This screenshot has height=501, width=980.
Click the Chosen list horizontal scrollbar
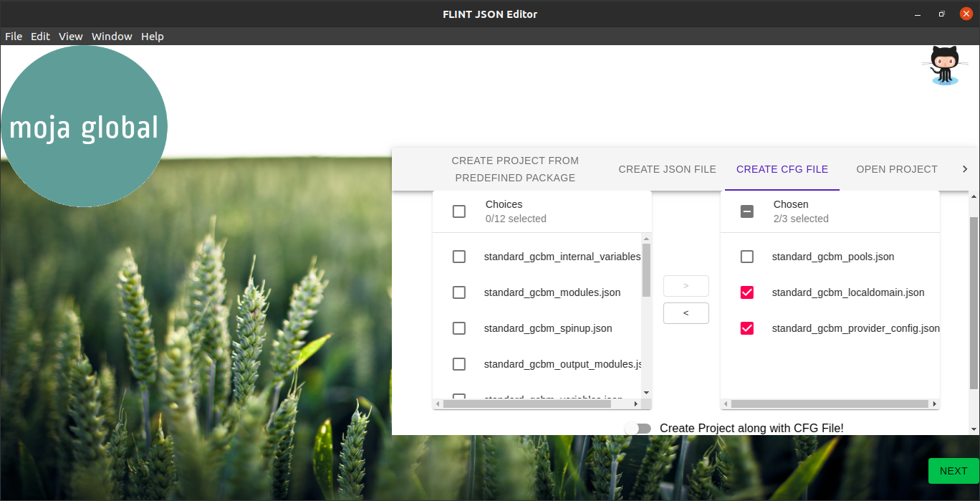click(x=830, y=404)
